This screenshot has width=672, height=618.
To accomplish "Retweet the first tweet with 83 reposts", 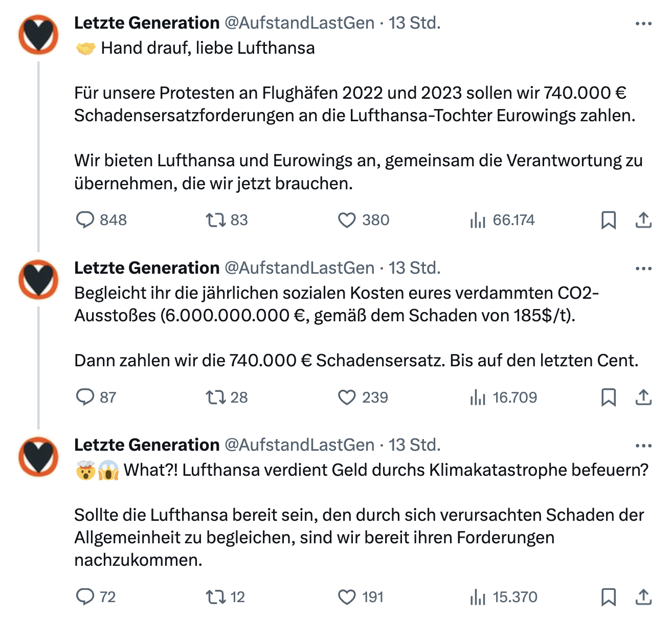I will click(x=215, y=220).
